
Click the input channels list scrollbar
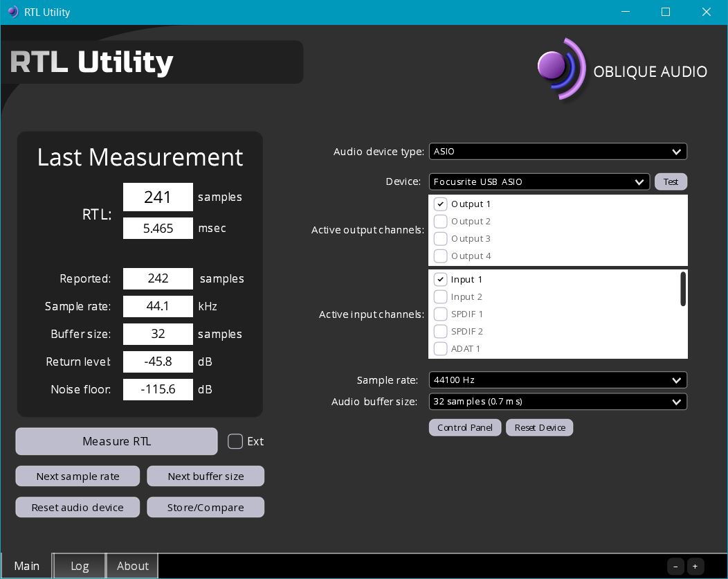point(683,289)
